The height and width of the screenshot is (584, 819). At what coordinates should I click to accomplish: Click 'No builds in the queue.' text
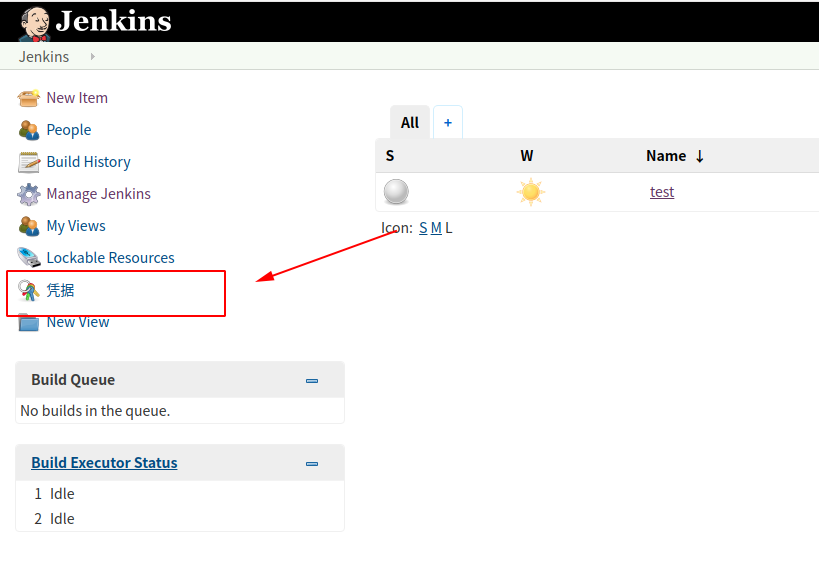point(95,411)
